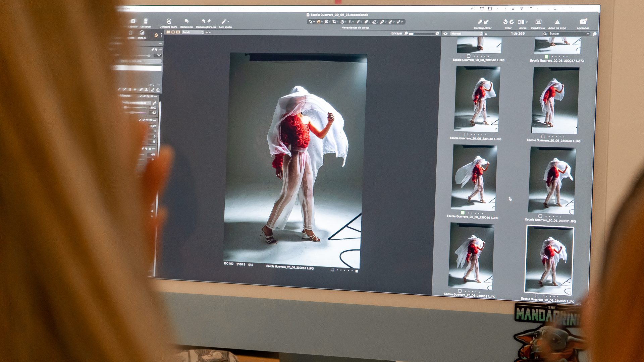Open Config. personalizada white balance dropdown
Image resolution: width=644 pixels, height=362 pixels.
tap(136, 103)
